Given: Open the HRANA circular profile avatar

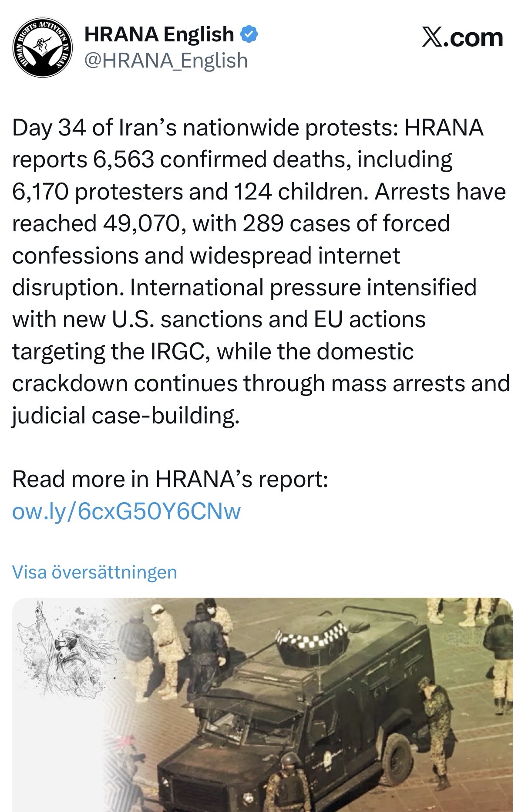Looking at the screenshot, I should 42,47.
